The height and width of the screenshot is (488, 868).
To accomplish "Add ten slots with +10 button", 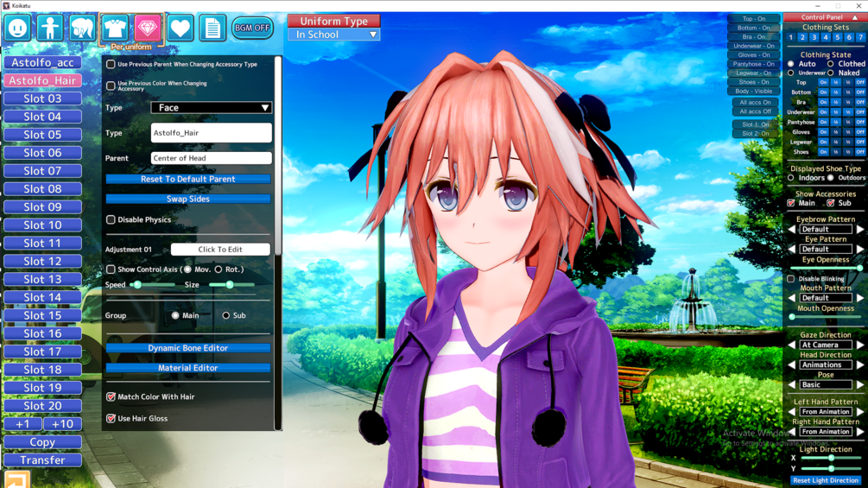I will point(62,424).
